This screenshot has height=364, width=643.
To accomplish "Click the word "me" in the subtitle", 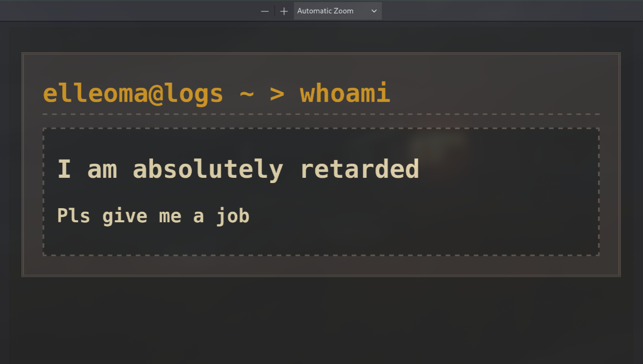I will pos(170,216).
